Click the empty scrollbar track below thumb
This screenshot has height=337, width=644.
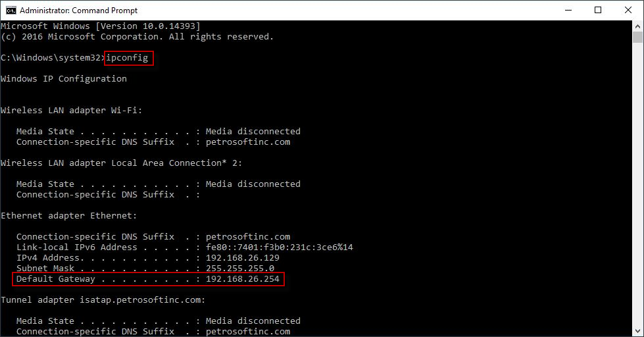point(637,185)
